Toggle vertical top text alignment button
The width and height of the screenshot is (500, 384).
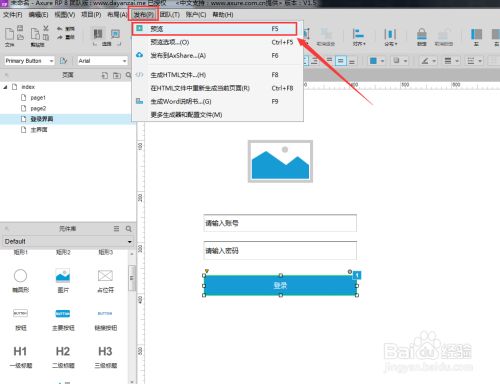click(329, 61)
